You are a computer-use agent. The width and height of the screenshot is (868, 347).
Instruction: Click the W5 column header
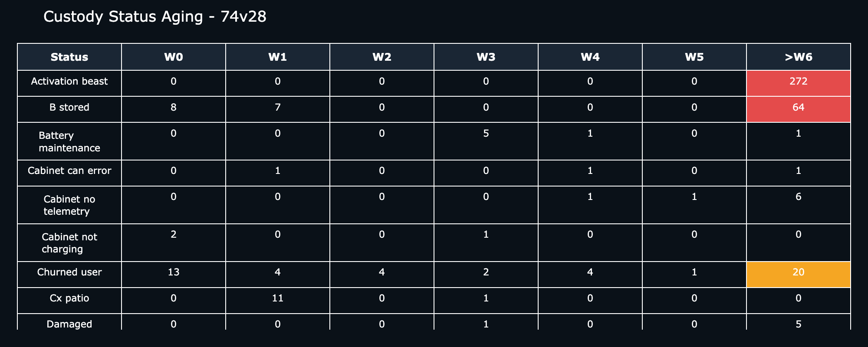(694, 57)
